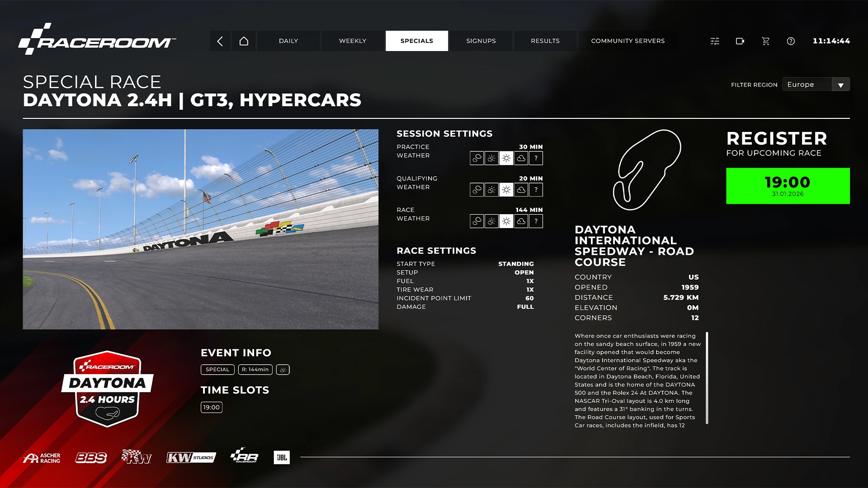
Task: Click the Daytona track preview image
Action: point(200,229)
